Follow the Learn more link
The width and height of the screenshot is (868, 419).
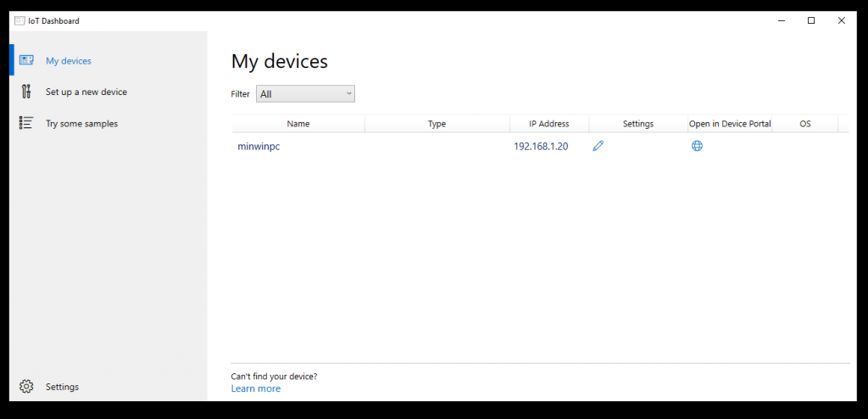tap(256, 388)
